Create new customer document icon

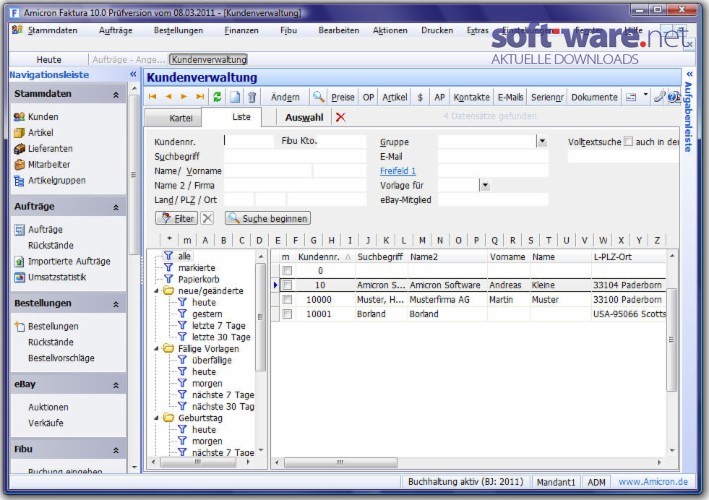[235, 97]
